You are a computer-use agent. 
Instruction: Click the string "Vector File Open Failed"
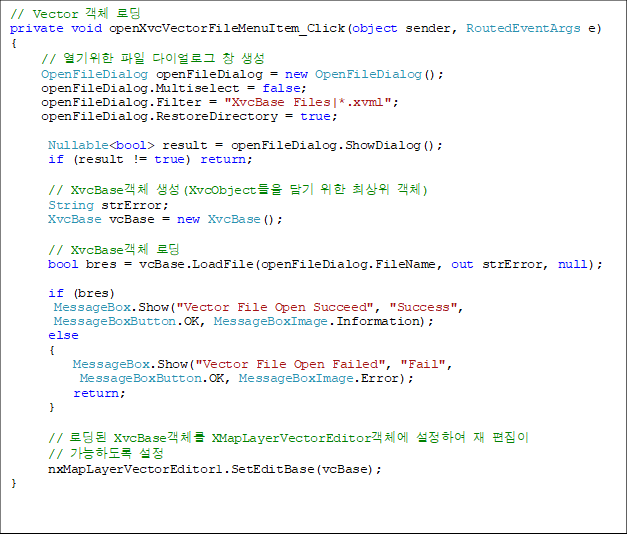[290, 364]
